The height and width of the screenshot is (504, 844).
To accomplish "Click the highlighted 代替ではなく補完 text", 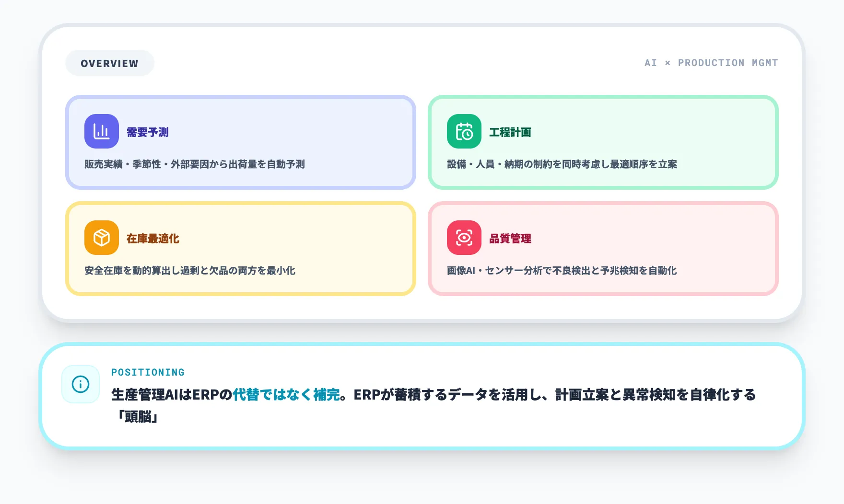I will point(288,395).
